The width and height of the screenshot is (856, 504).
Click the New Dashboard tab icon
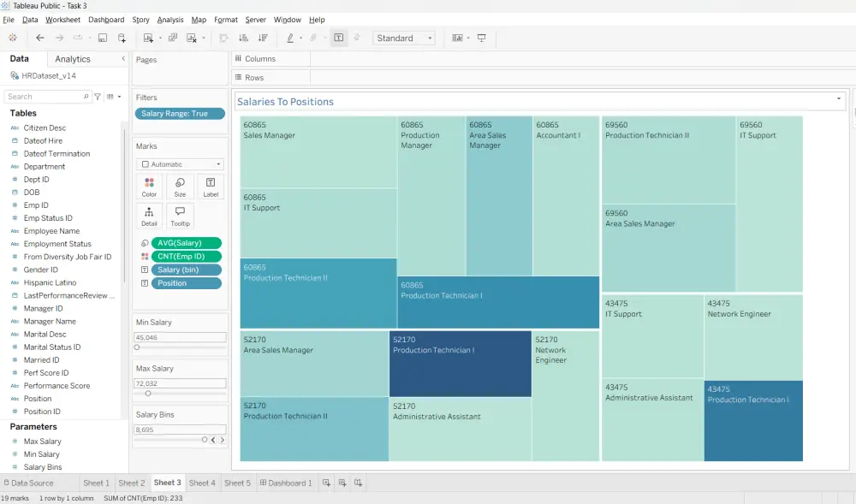tap(342, 483)
